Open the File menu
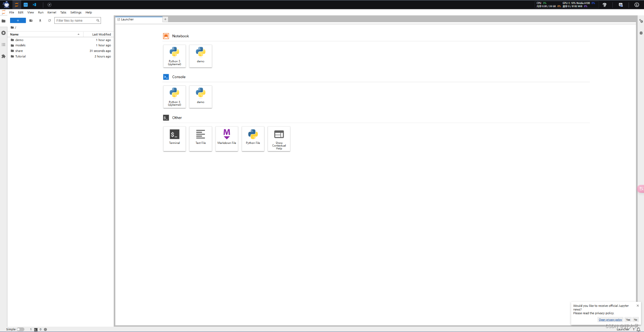644x332 pixels. [12, 12]
